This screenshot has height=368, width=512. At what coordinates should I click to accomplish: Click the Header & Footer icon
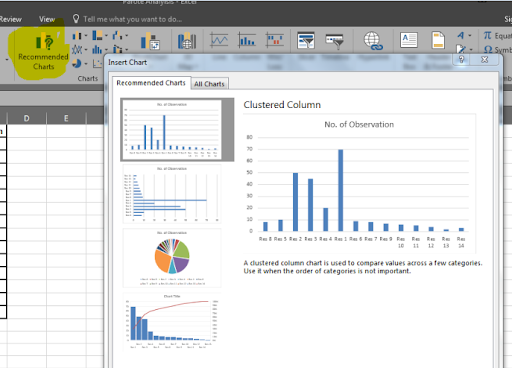pos(438,40)
